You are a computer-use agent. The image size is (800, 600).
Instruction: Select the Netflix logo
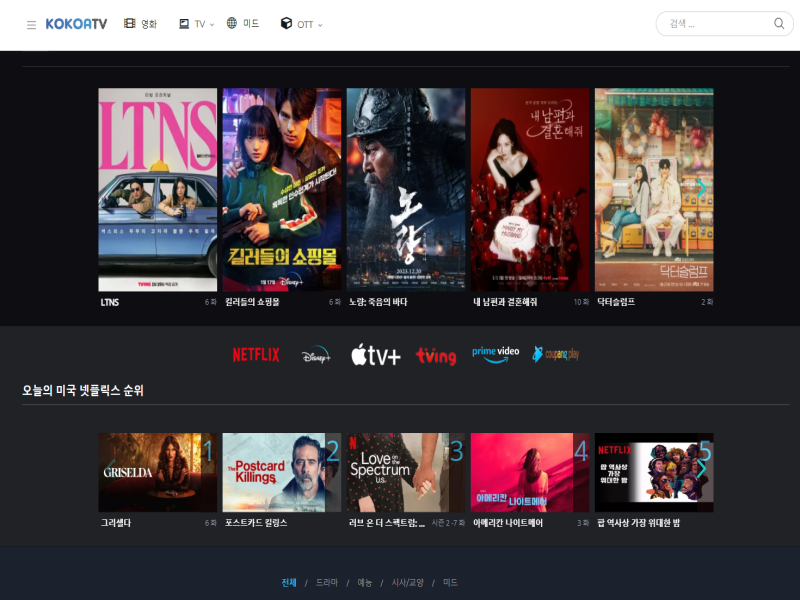(256, 355)
